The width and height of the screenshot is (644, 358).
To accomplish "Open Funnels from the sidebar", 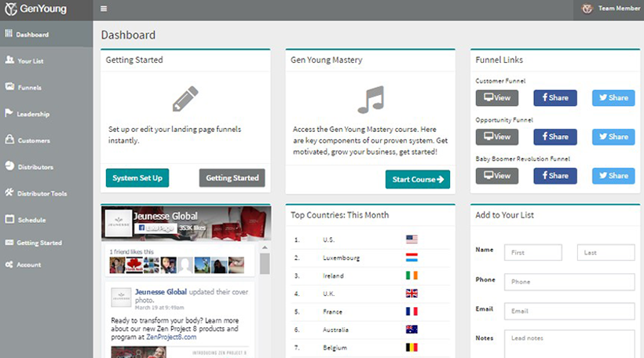I will tap(29, 87).
